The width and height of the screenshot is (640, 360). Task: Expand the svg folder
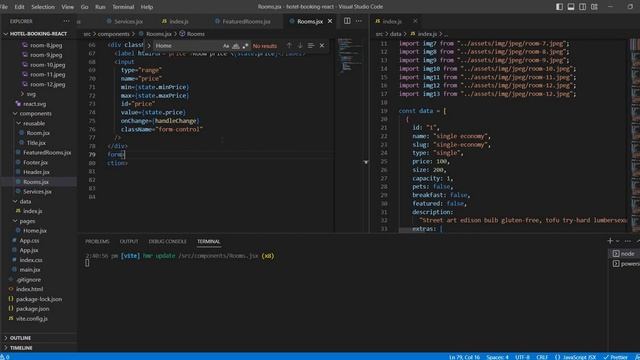(31, 94)
